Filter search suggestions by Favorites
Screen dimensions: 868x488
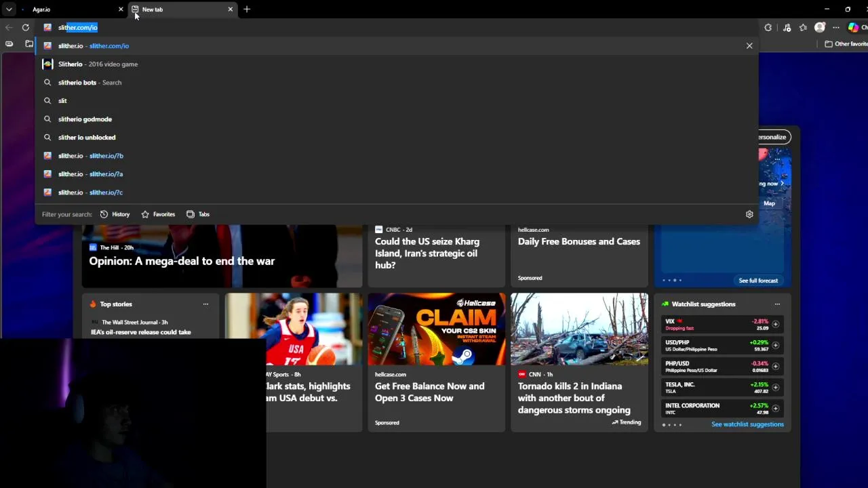(x=158, y=214)
